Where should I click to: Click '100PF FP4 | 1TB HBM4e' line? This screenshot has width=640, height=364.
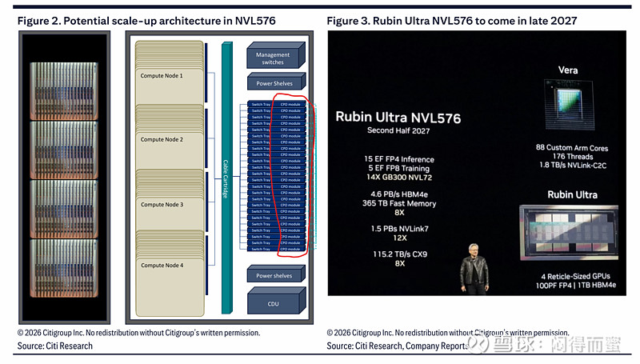point(575,285)
